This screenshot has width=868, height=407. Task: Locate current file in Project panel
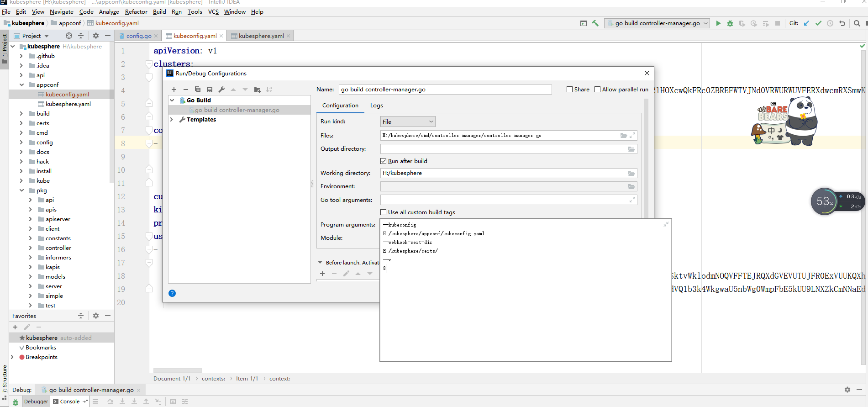point(69,36)
